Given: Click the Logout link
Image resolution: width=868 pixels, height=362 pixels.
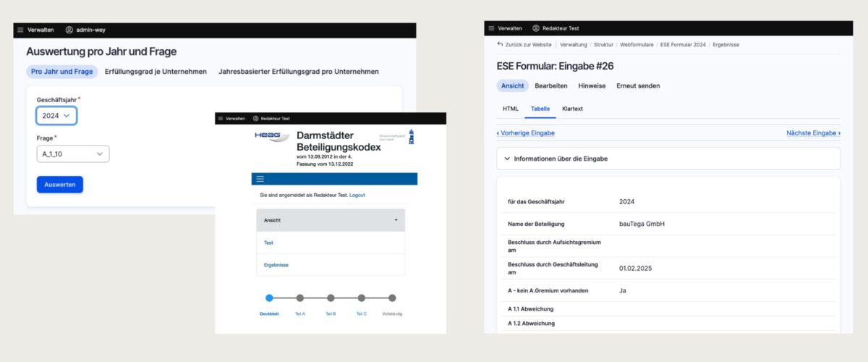Looking at the screenshot, I should tap(357, 195).
